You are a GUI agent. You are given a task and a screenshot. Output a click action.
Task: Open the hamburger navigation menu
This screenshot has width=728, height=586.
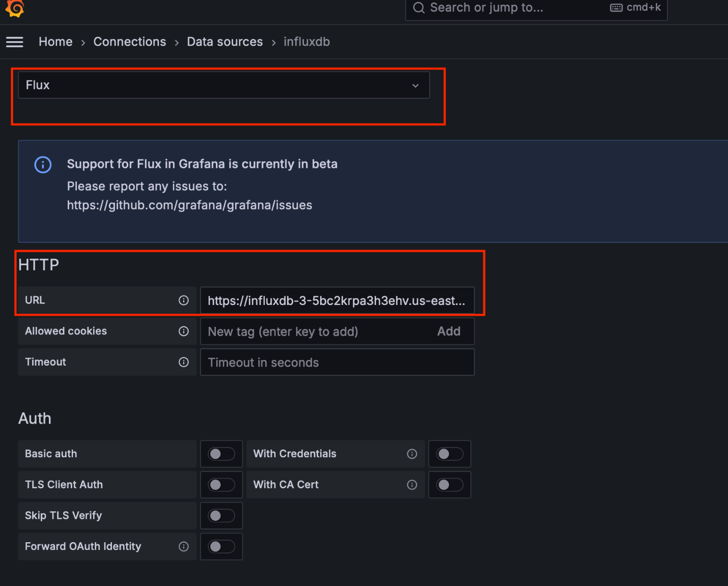[x=15, y=42]
